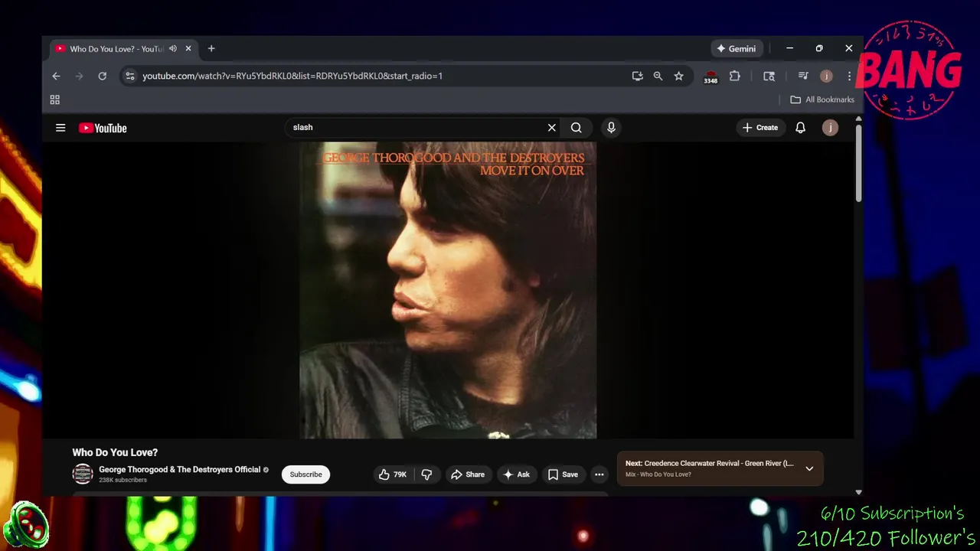Open George Thorogood & The Destroyers channel name
The image size is (980, 551).
point(180,470)
